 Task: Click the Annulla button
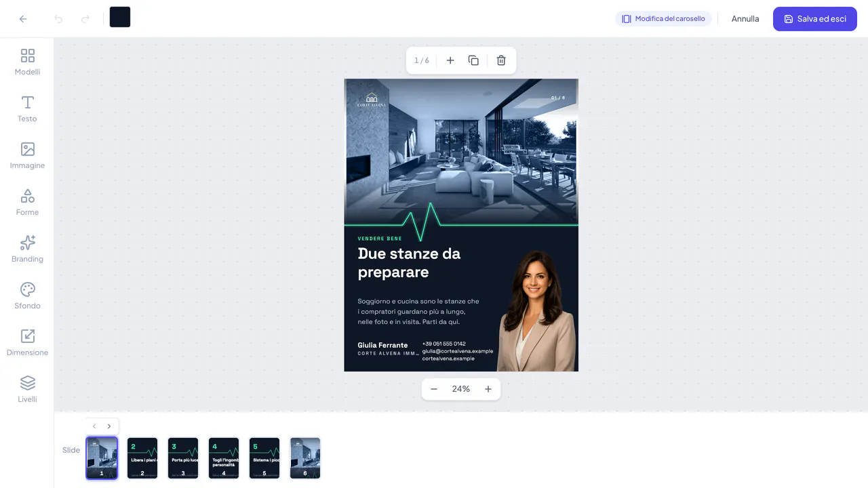click(745, 19)
